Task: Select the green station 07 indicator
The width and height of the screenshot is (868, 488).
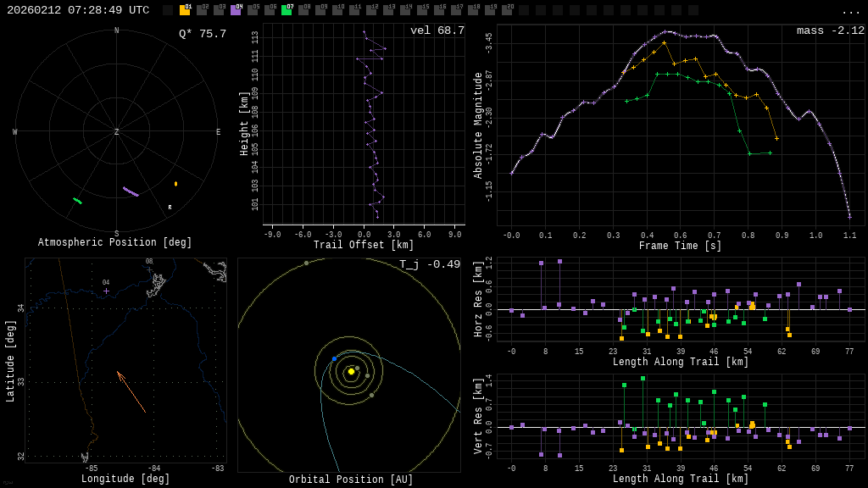Action: pyautogui.click(x=287, y=10)
